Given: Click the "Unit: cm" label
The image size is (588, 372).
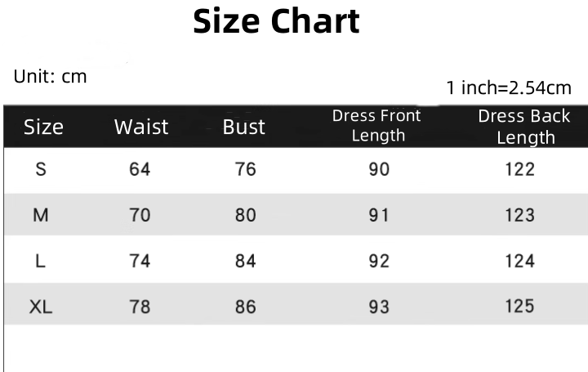Looking at the screenshot, I should [50, 77].
